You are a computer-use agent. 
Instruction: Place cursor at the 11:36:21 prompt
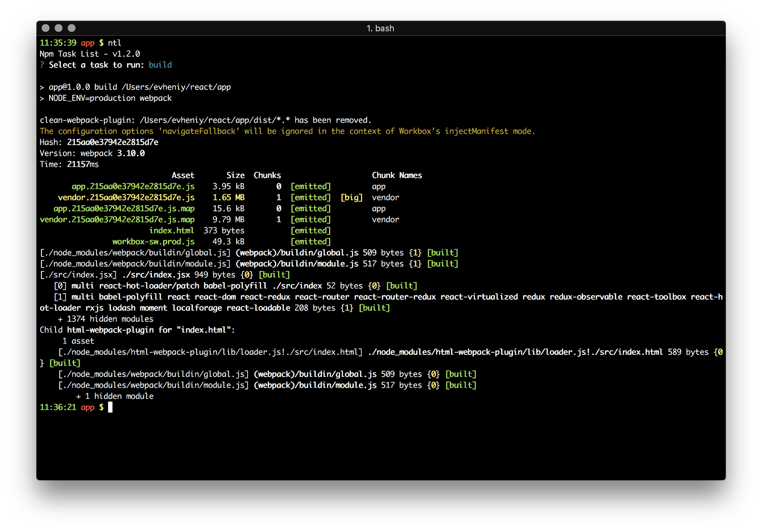(110, 407)
